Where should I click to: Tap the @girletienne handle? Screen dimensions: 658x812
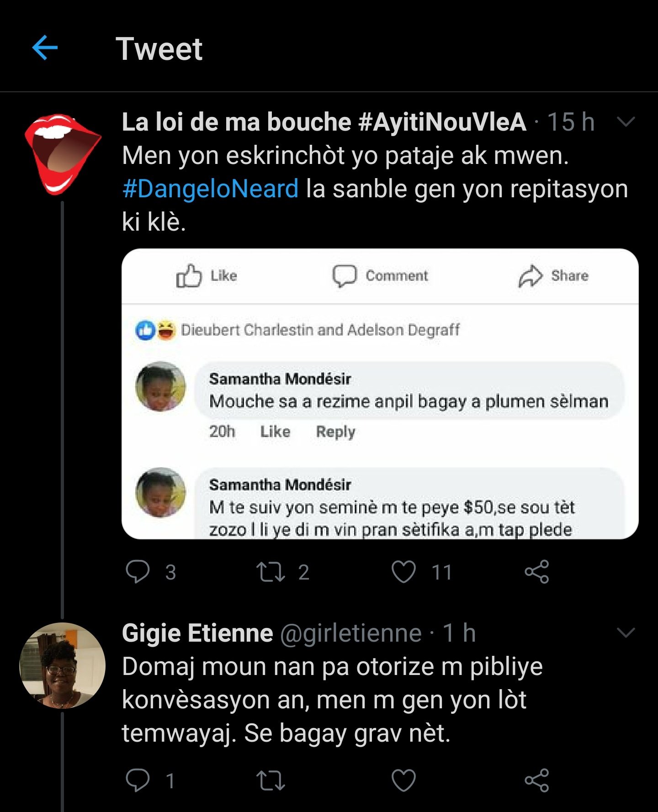coord(350,633)
